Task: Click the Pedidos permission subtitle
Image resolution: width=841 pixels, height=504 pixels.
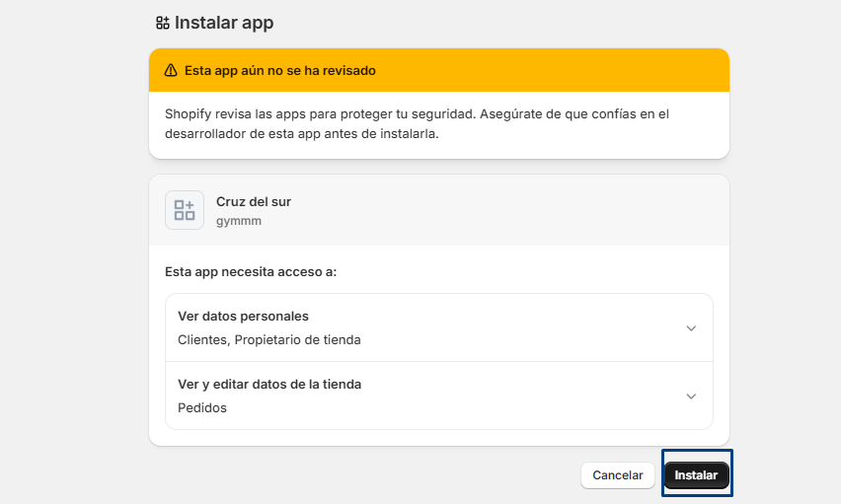Action: point(202,407)
